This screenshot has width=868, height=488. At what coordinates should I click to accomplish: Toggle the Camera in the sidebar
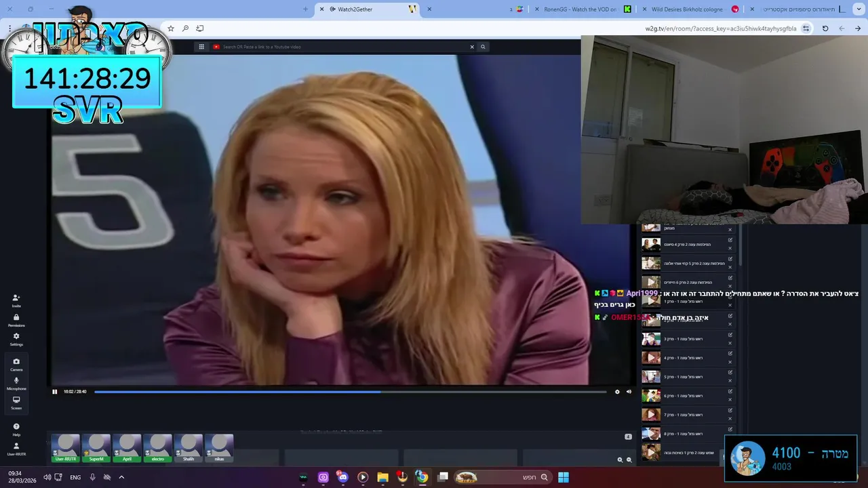click(16, 365)
